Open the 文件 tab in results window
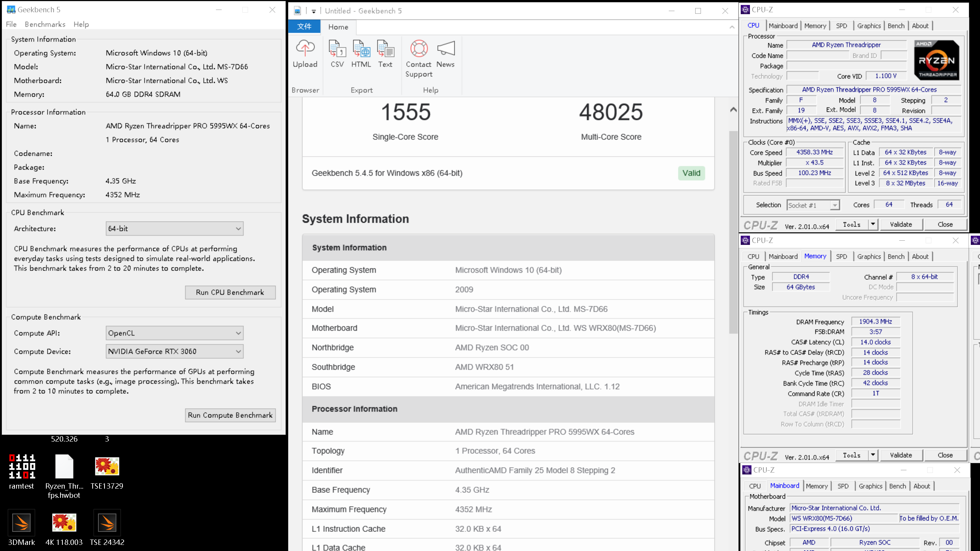 (x=304, y=27)
